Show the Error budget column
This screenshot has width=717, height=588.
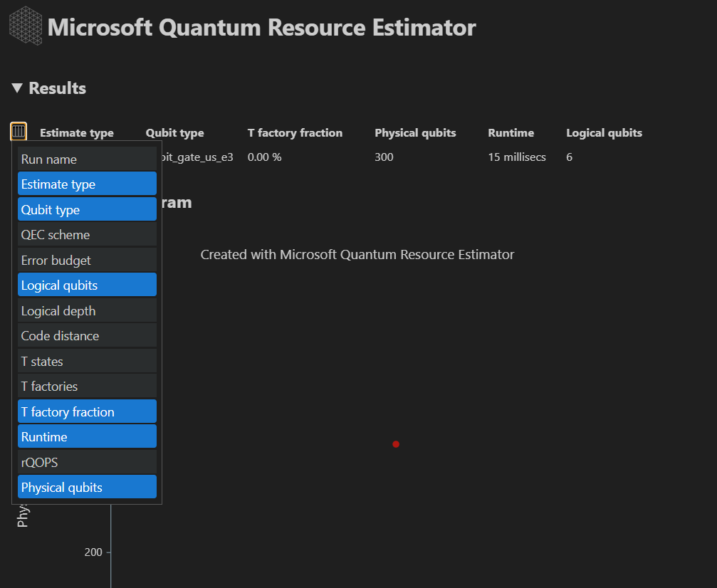pyautogui.click(x=87, y=259)
